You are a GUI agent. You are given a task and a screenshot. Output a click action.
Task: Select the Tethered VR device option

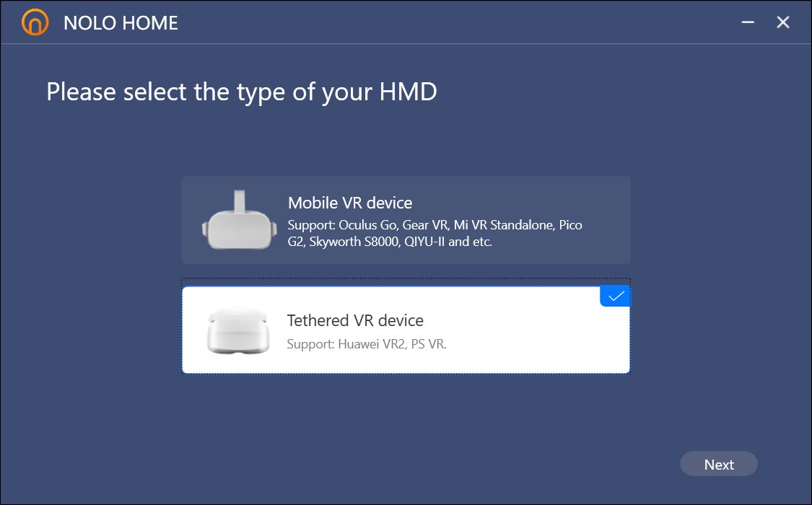click(x=406, y=330)
